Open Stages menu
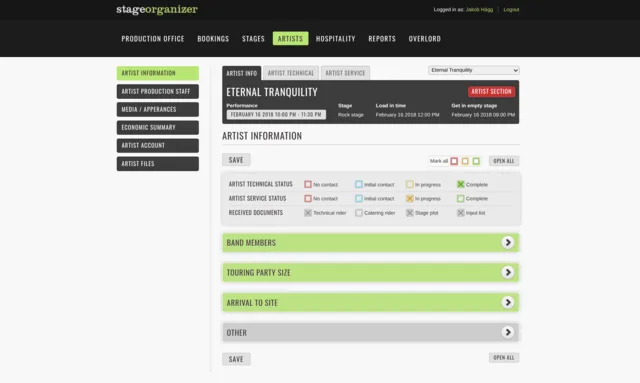 (253, 39)
